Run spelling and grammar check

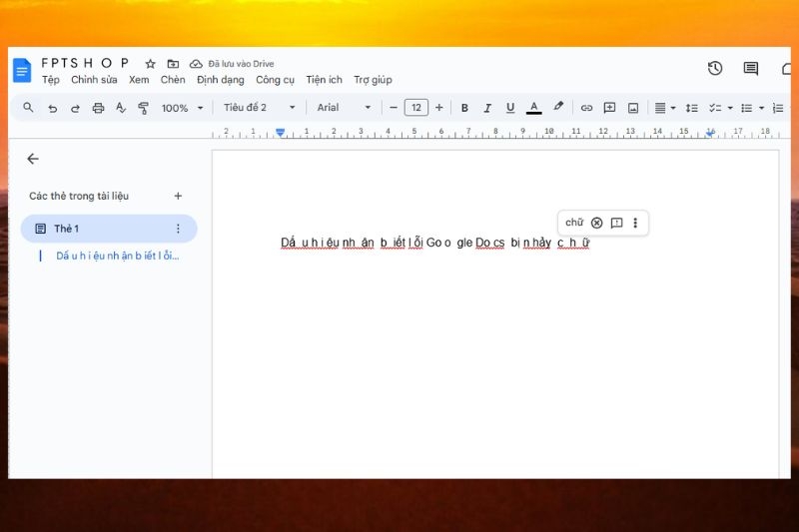[121, 108]
